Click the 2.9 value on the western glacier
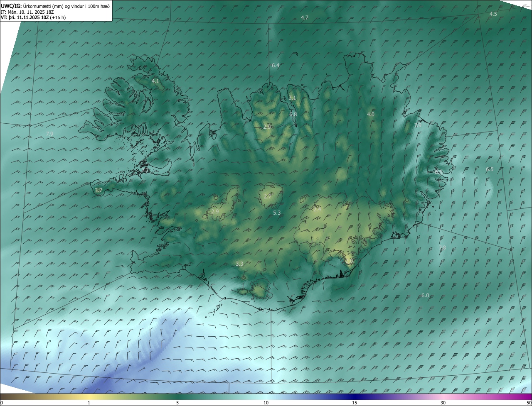532x406 pixels. 215,211
